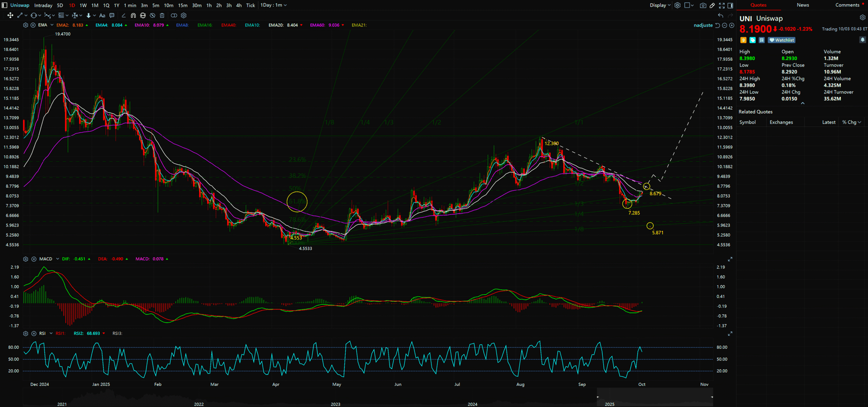This screenshot has height=407, width=868.
Task: Open EMA indicator settings gear
Action: (x=25, y=25)
